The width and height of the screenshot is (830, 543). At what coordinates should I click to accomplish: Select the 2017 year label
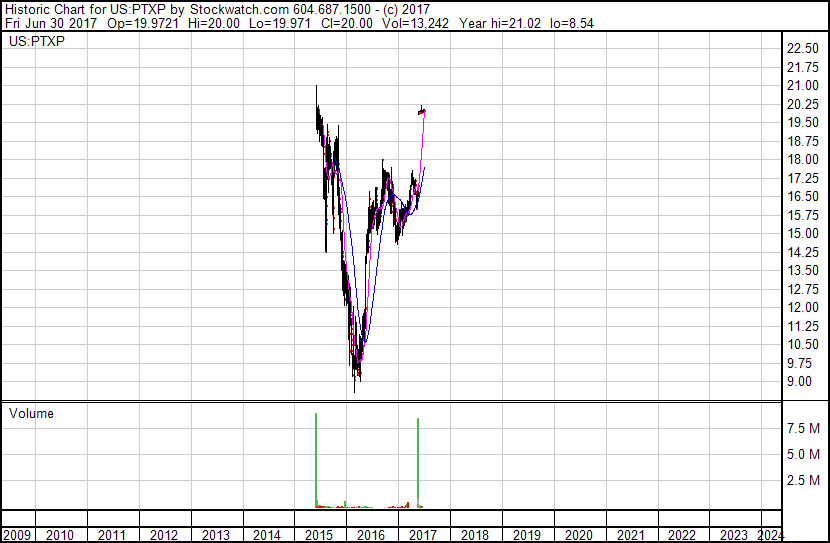pos(422,535)
